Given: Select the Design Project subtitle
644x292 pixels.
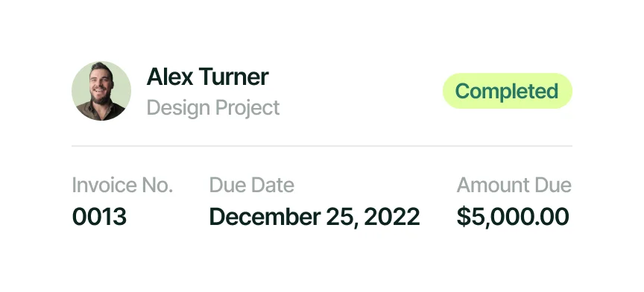Looking at the screenshot, I should point(213,107).
